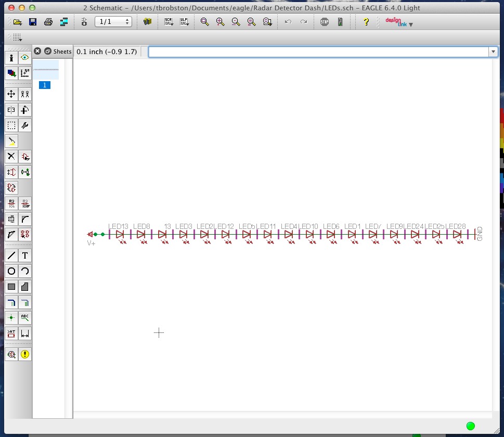
Task: Show the Errors warning icon
Action: (25, 354)
